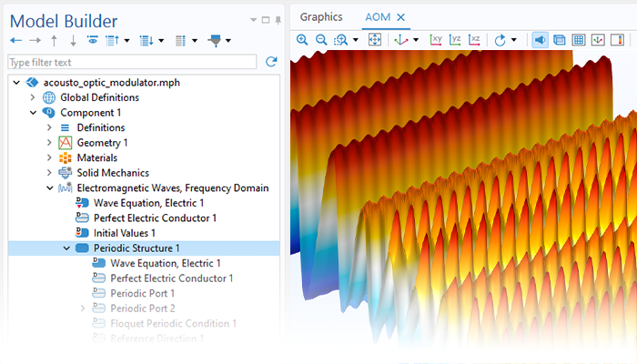Image resolution: width=637 pixels, height=364 pixels.
Task: Click the default 3D view axes icon
Action: (400, 40)
